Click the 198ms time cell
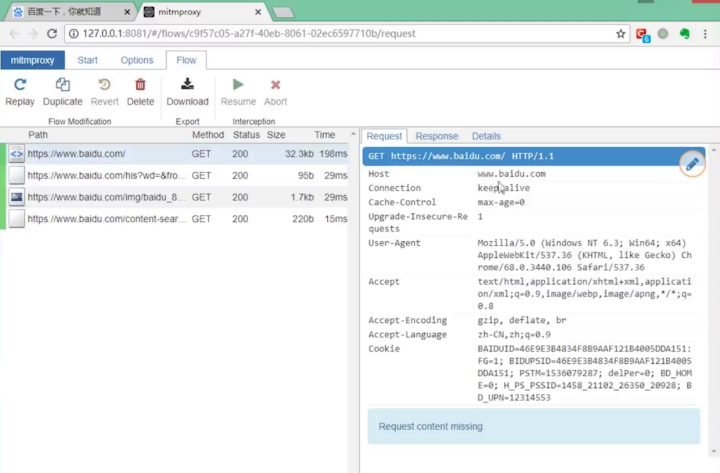The width and height of the screenshot is (720, 473). tap(333, 154)
